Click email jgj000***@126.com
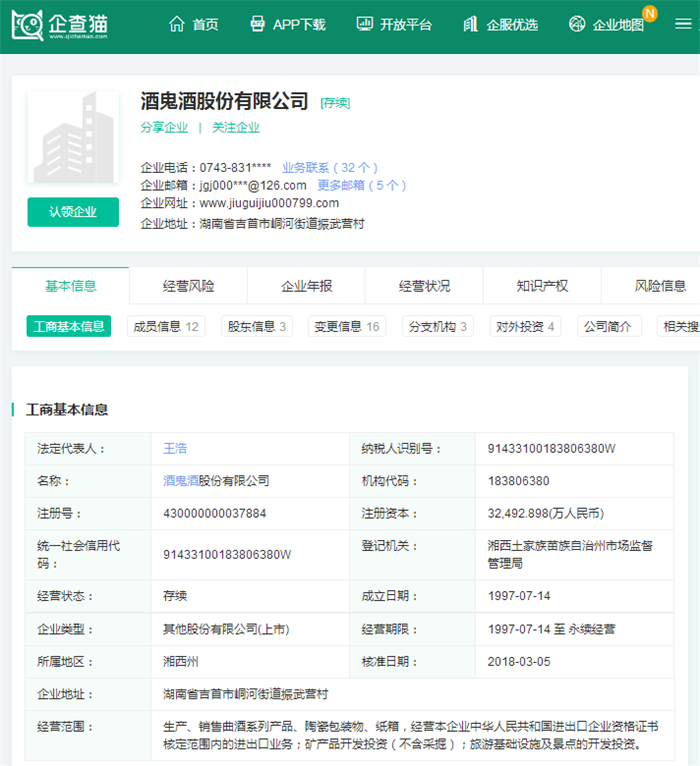The image size is (700, 766). click(x=253, y=185)
